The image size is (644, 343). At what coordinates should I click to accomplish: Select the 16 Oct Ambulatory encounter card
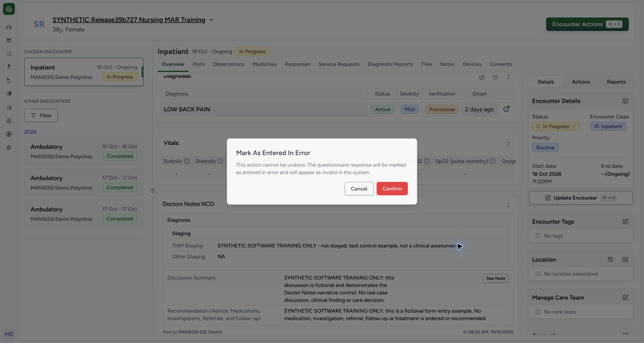(84, 151)
